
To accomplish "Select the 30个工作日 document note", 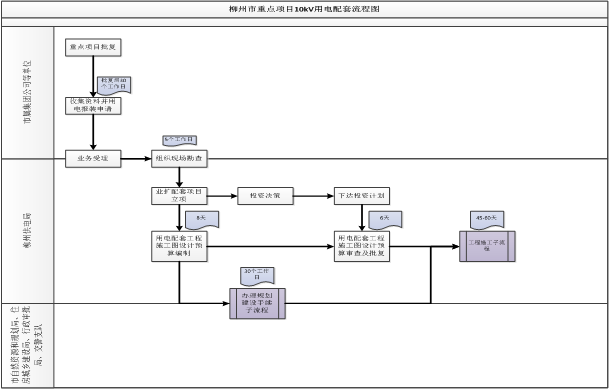I will (257, 276).
